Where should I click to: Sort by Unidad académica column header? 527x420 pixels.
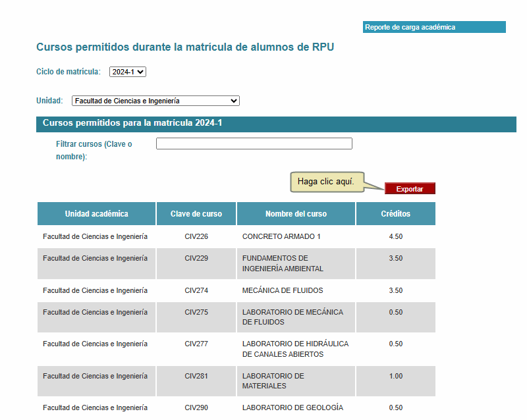pos(96,214)
